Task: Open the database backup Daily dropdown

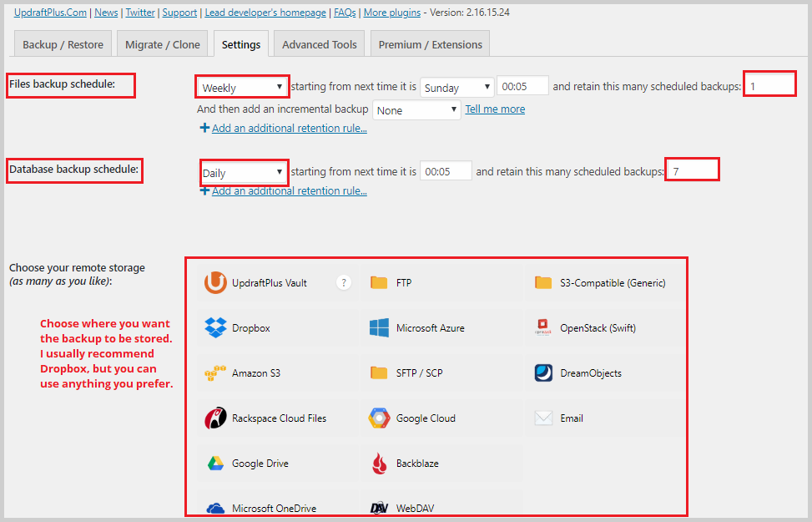Action: [244, 172]
